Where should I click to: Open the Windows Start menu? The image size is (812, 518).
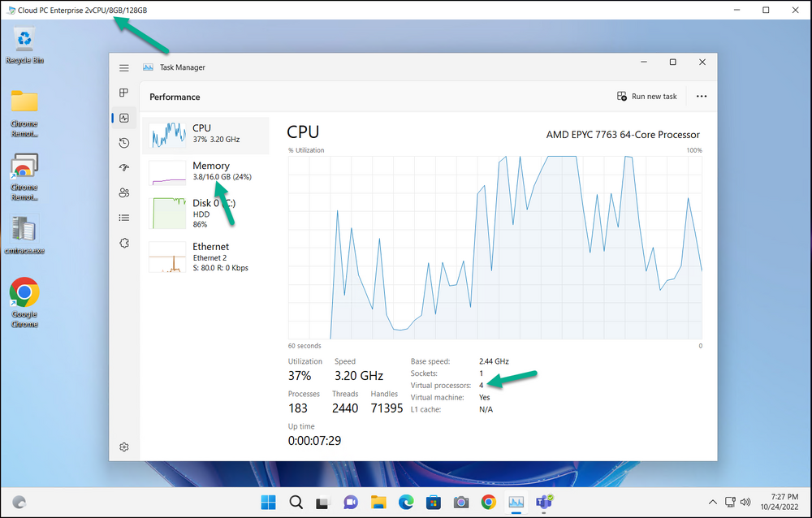click(x=268, y=503)
